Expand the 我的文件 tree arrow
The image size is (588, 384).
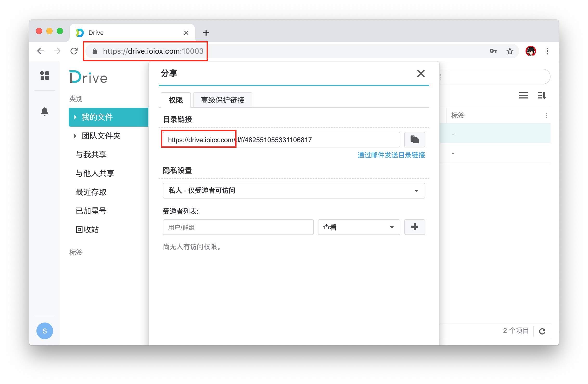click(x=75, y=117)
